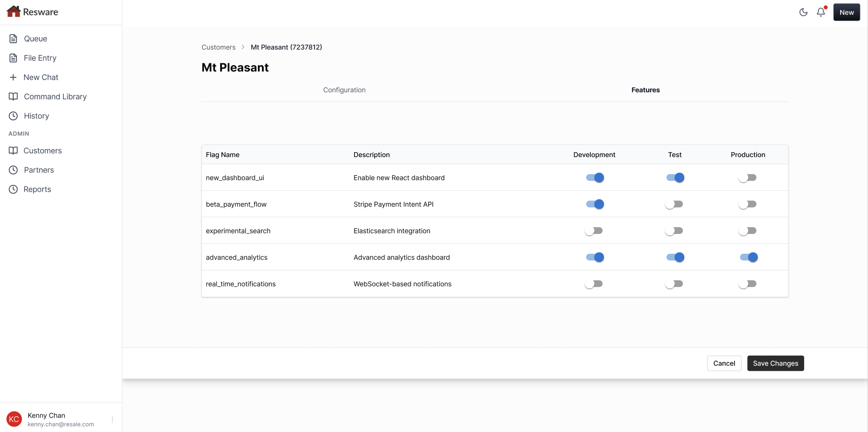The image size is (868, 432).
Task: Click Save Changes button
Action: [775, 363]
